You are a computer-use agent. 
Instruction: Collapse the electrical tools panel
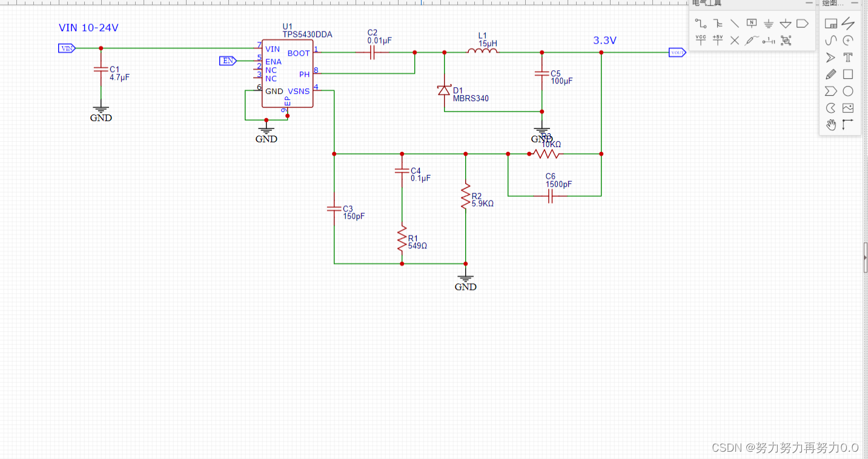808,3
